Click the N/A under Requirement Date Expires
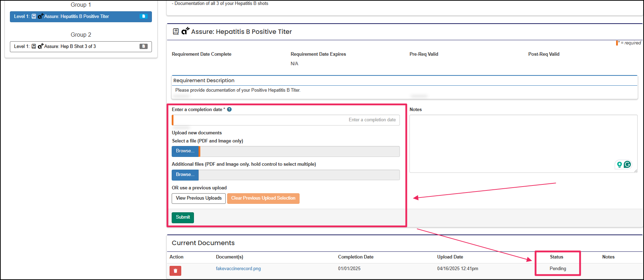 tap(294, 64)
